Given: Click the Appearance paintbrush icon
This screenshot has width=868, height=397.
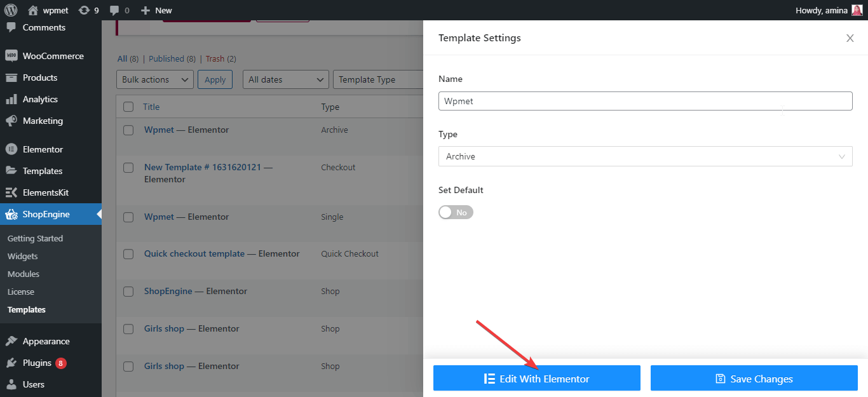Looking at the screenshot, I should pyautogui.click(x=11, y=341).
